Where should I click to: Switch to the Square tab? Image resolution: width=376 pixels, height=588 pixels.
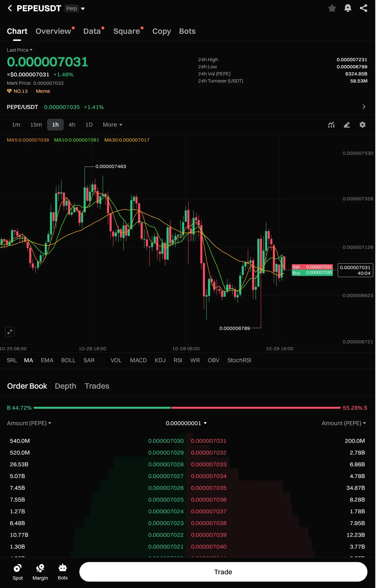coord(127,31)
